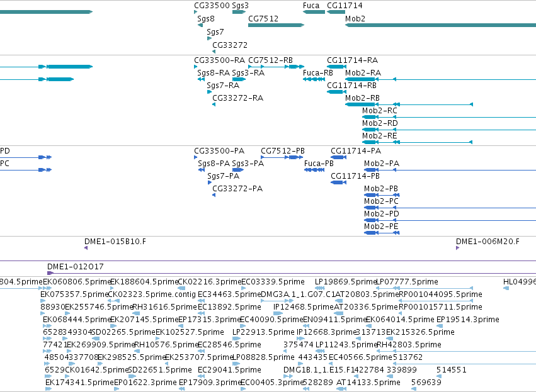This screenshot has height=392, width=536.
Task: Click EST EK188604.5prime
Action: coord(144,282)
